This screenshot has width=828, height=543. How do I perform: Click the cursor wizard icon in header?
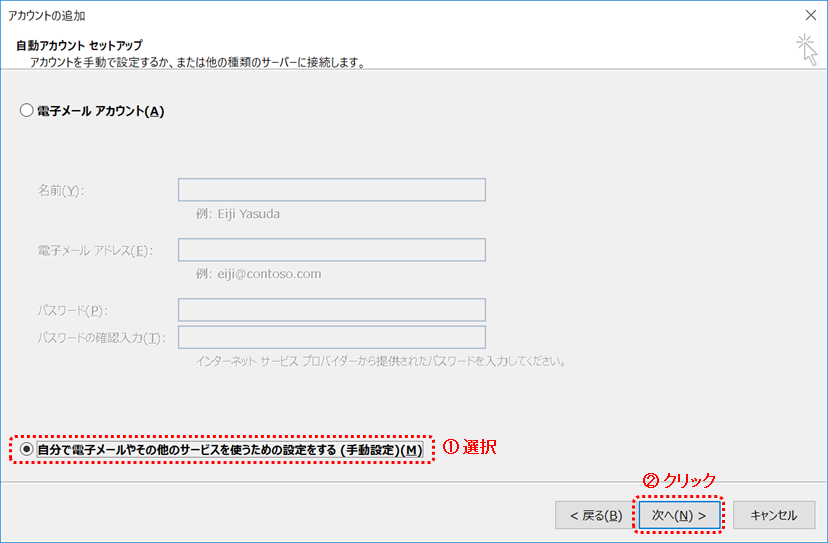tap(807, 50)
